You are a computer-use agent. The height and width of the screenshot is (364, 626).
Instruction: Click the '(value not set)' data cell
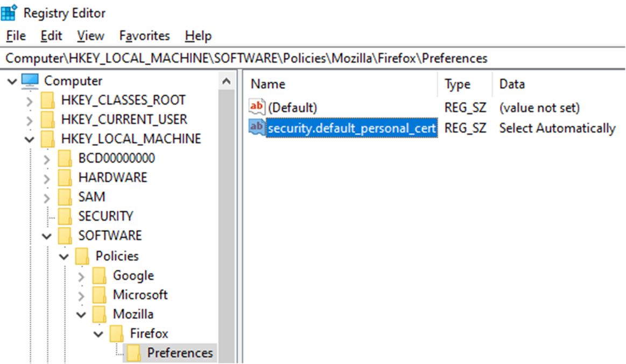point(539,108)
